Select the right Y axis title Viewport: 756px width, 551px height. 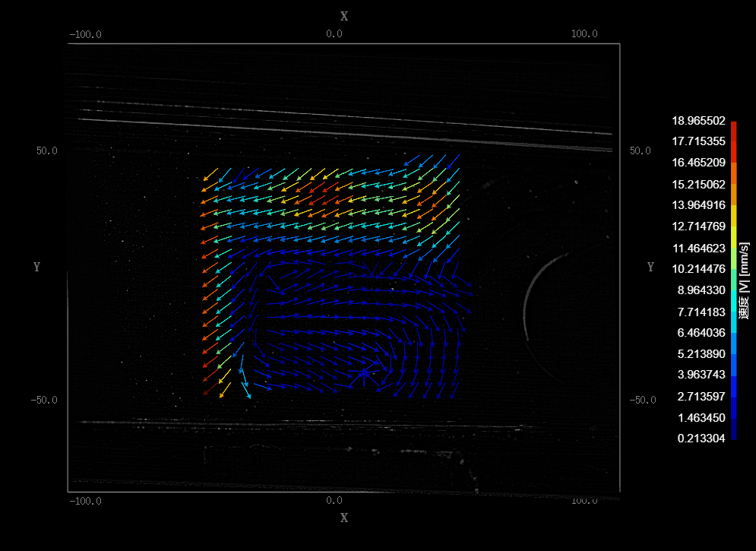point(650,267)
